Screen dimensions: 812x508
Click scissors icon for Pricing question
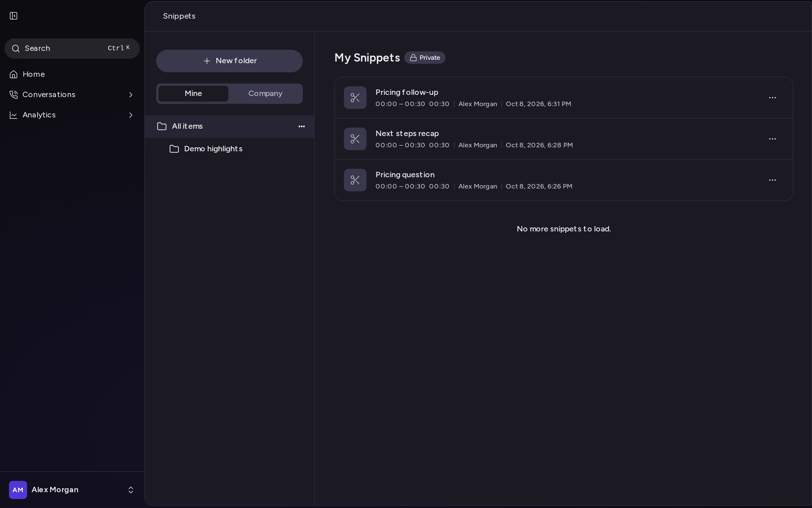(x=355, y=180)
